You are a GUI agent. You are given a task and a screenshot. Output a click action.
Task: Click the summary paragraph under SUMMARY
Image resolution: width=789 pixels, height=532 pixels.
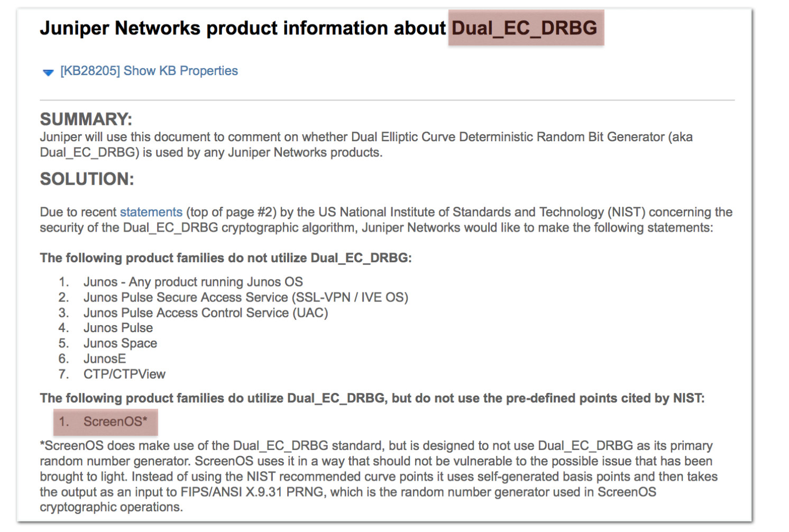pos(366,144)
